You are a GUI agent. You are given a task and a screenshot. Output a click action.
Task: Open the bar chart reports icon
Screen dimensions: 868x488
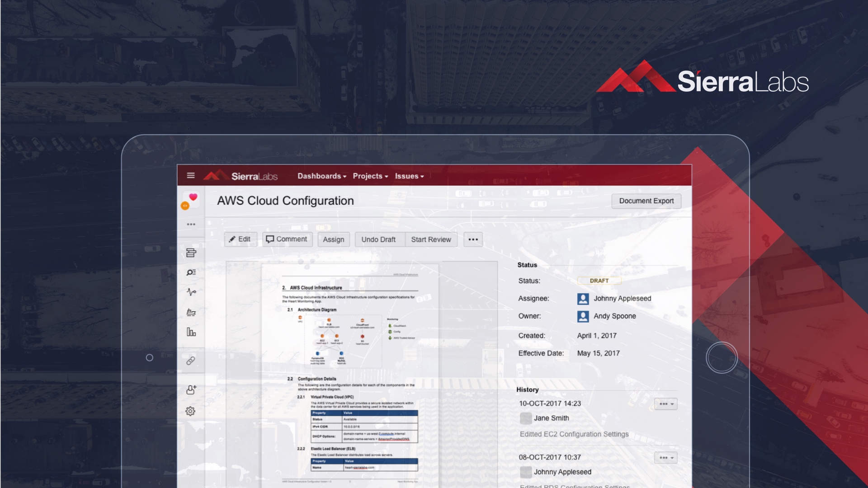tap(191, 332)
